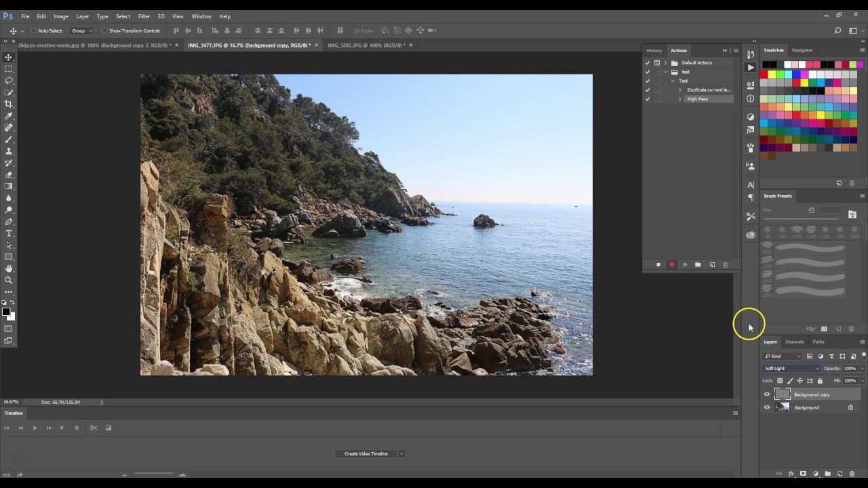
Task: Open the Image menu
Action: point(61,16)
